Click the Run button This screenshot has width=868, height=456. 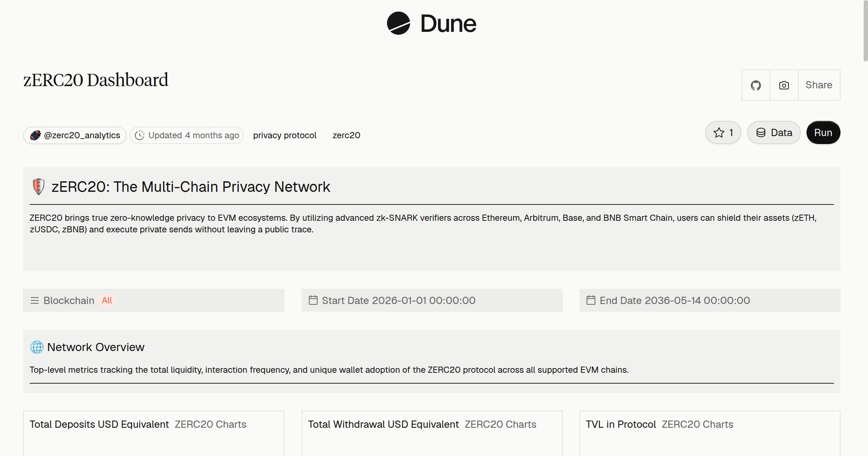point(823,132)
